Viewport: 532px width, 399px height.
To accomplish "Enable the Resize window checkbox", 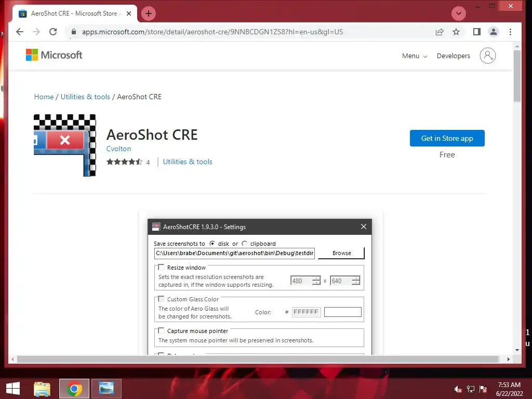I will click(x=161, y=268).
